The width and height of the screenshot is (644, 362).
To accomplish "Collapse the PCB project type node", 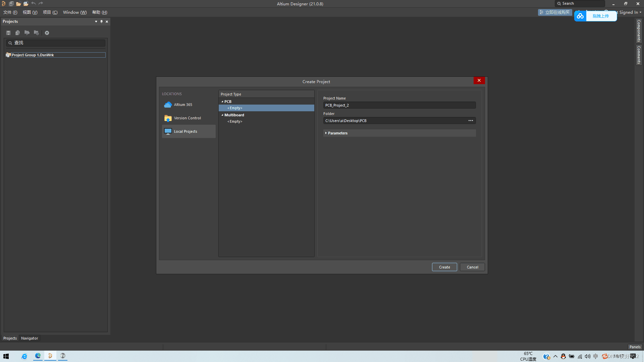I will pos(222,102).
